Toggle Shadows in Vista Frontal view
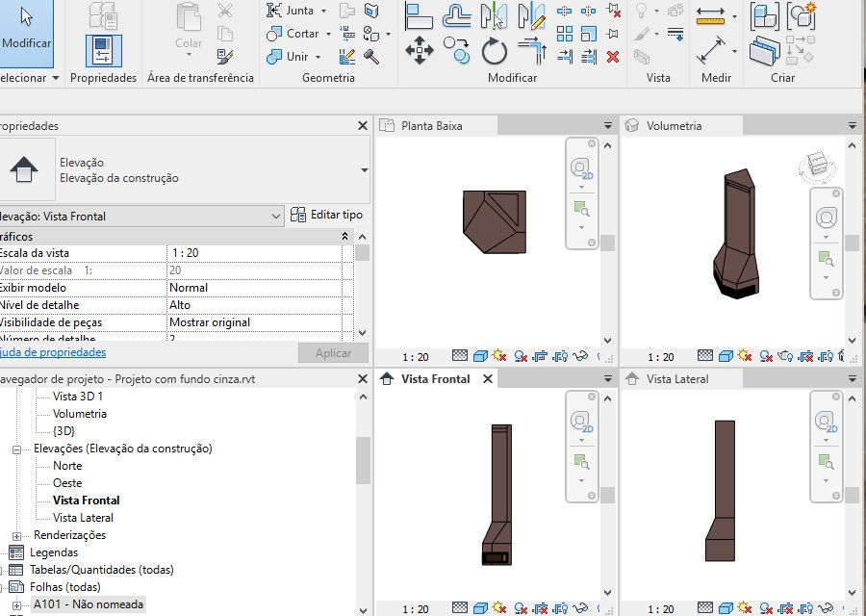The height and width of the screenshot is (616, 866). click(521, 609)
